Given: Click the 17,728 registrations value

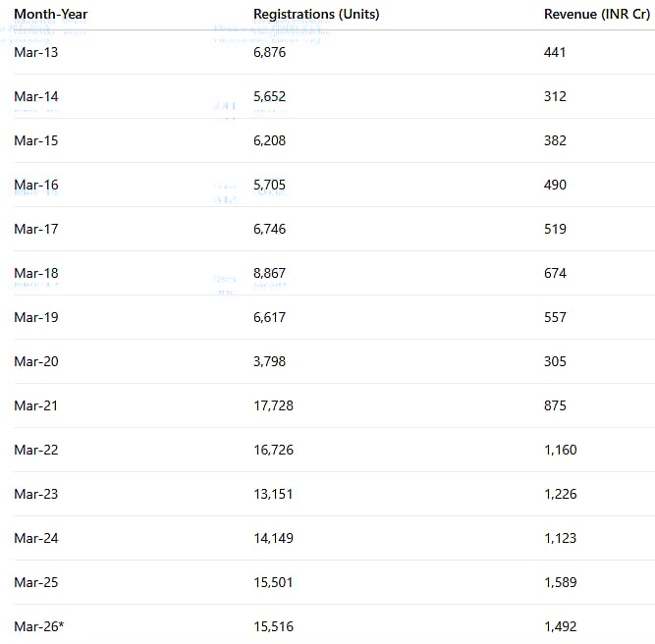Looking at the screenshot, I should tap(273, 405).
